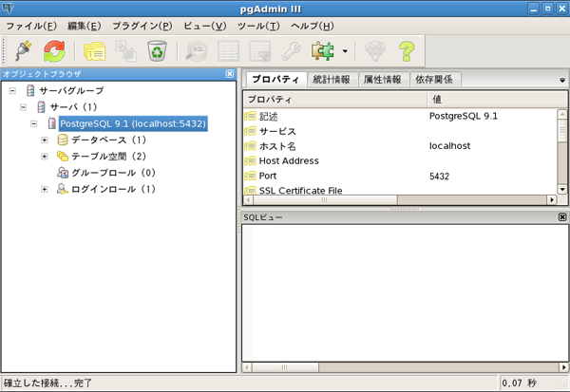Viewport: 570px width, 392px height.
Task: Click the guru hint toolbar icon
Action: (375, 51)
